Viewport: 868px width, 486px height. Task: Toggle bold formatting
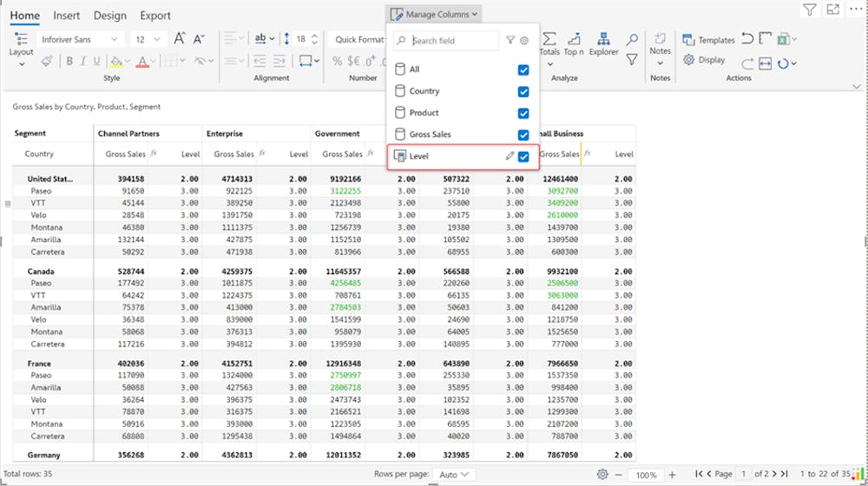tap(69, 62)
